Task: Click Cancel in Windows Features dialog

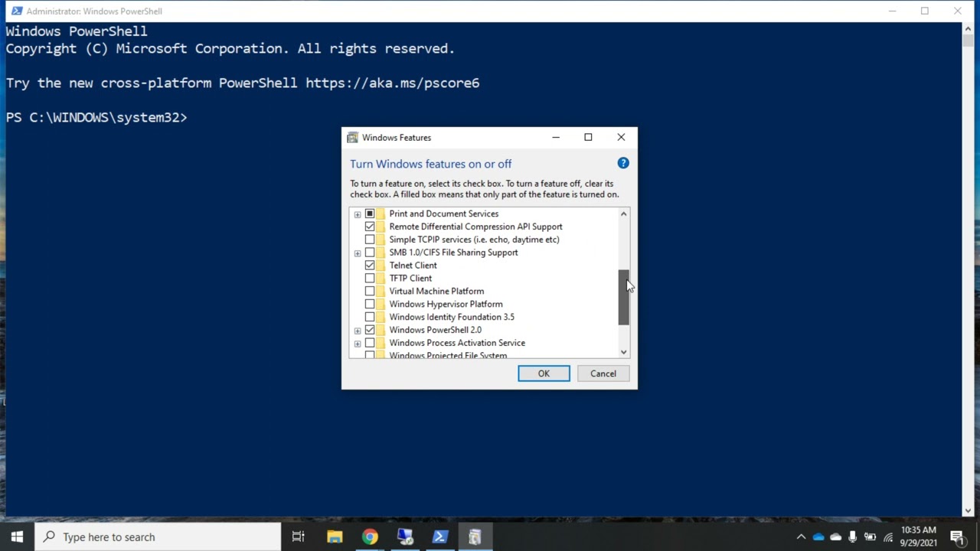Action: click(x=603, y=373)
